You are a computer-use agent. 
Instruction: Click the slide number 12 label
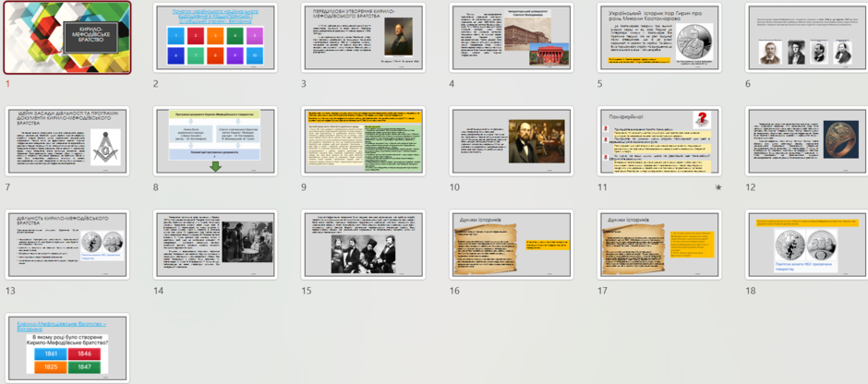pyautogui.click(x=750, y=187)
